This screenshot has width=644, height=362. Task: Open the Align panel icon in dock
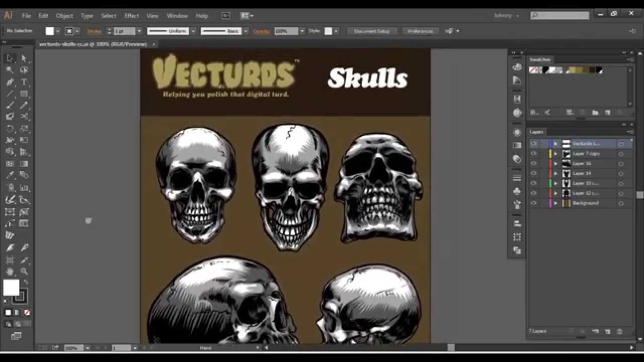pyautogui.click(x=517, y=224)
